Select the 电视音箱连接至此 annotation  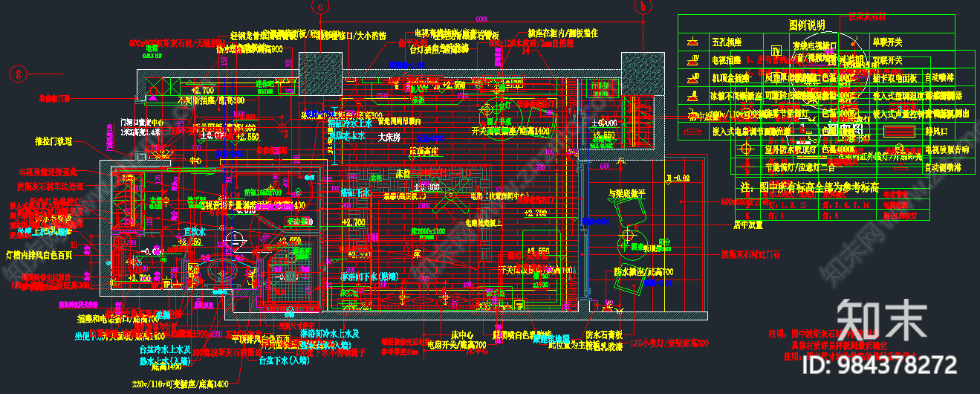click(48, 172)
